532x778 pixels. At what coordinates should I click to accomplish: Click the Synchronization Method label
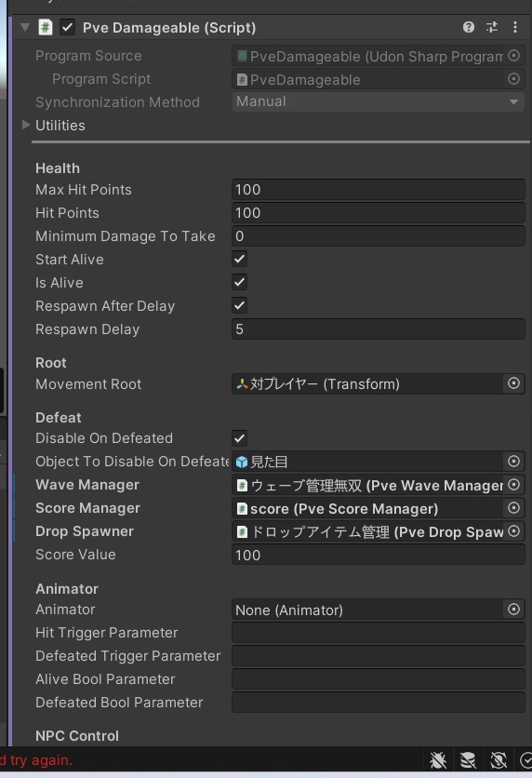coord(117,102)
